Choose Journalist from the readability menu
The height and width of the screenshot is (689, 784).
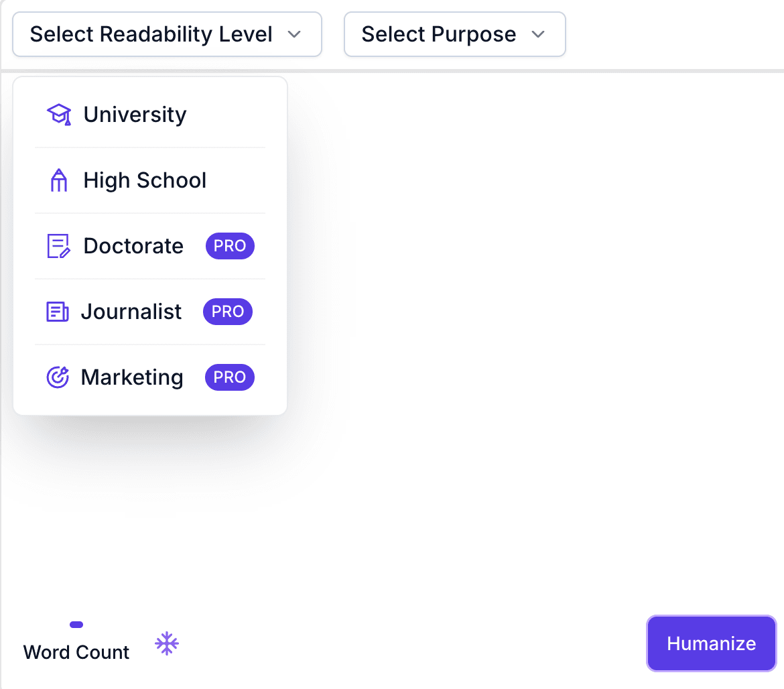(131, 311)
